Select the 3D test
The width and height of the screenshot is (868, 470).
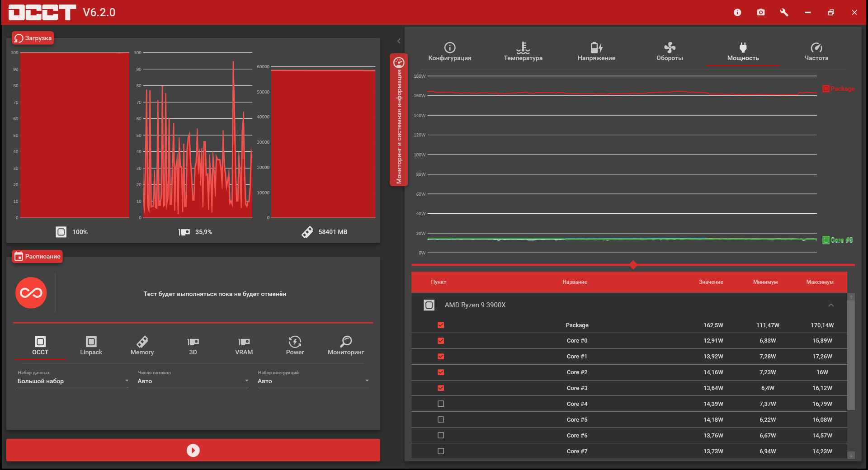point(193,346)
